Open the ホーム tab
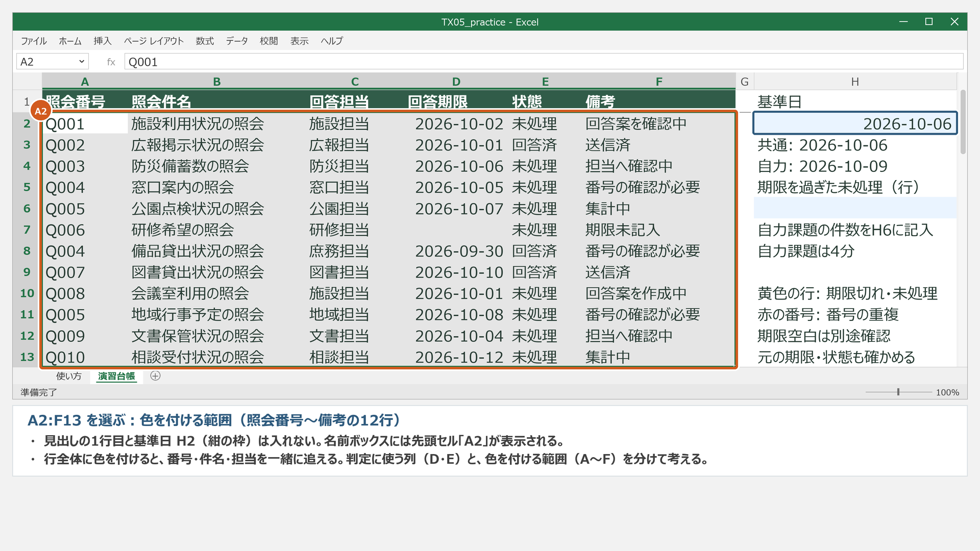Screen dimensions: 980x551 [70, 41]
